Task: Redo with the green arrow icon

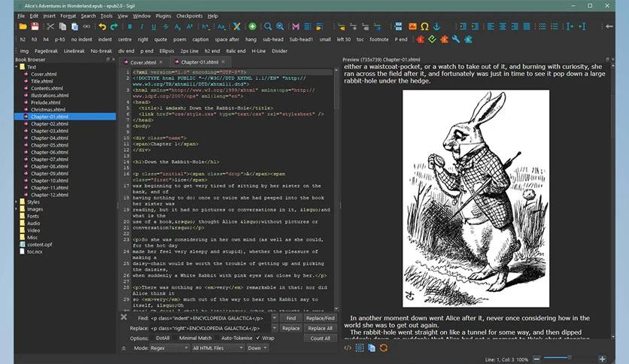Action: pos(114,26)
